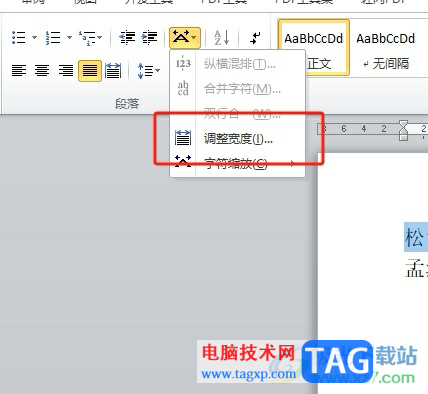Apply distributed alignment
428x394 pixels.
click(113, 71)
